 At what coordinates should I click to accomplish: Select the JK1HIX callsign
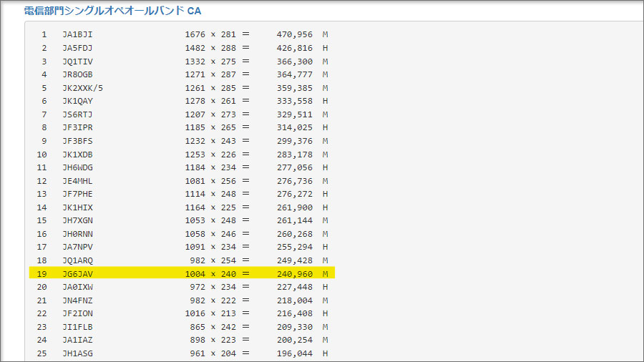coord(77,207)
